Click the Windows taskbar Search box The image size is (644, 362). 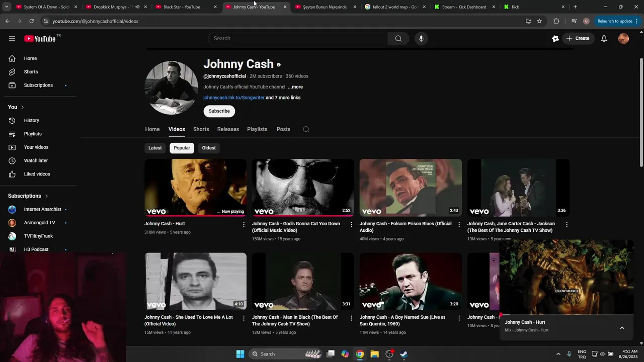click(286, 354)
